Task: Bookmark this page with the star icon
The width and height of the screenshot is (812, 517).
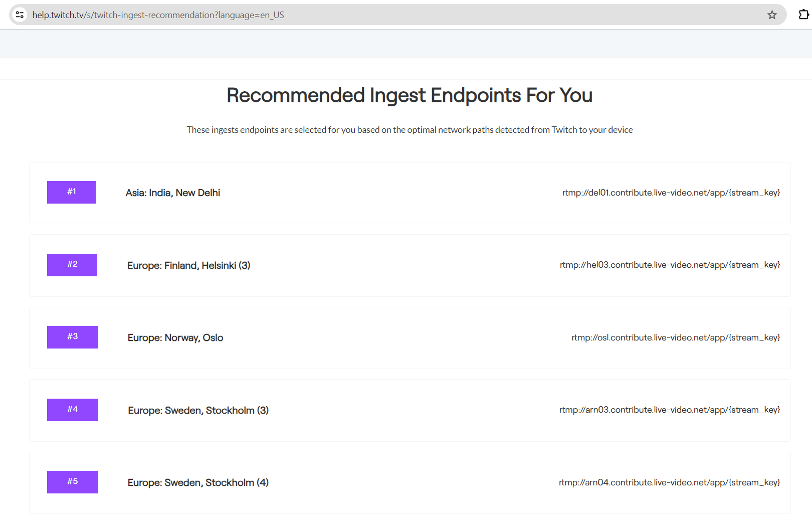Action: point(772,15)
